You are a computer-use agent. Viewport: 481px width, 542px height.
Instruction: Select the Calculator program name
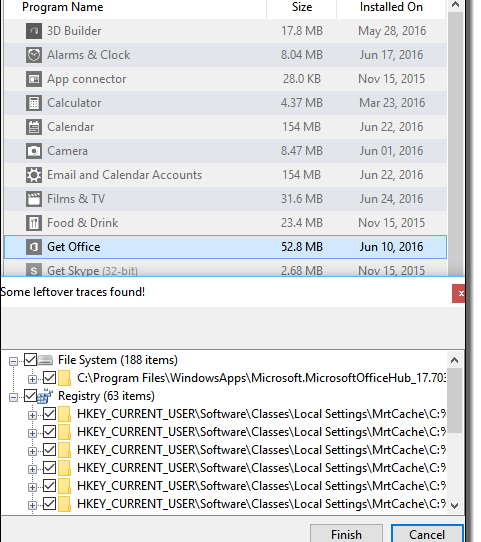74,103
